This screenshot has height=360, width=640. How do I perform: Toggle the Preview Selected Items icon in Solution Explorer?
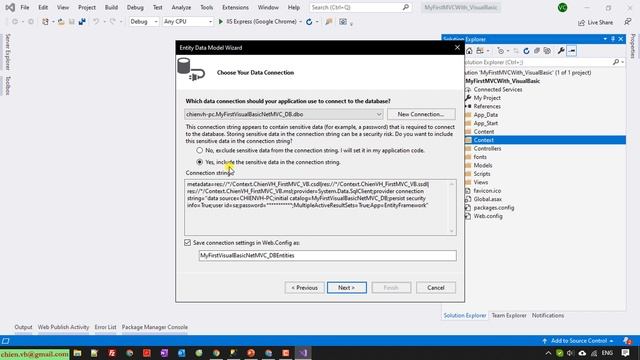pyautogui.click(x=572, y=51)
